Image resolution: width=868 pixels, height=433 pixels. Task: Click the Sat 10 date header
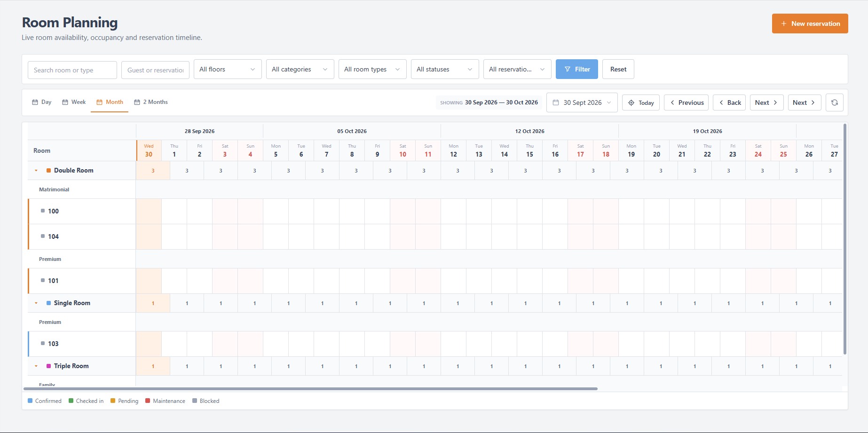click(402, 150)
